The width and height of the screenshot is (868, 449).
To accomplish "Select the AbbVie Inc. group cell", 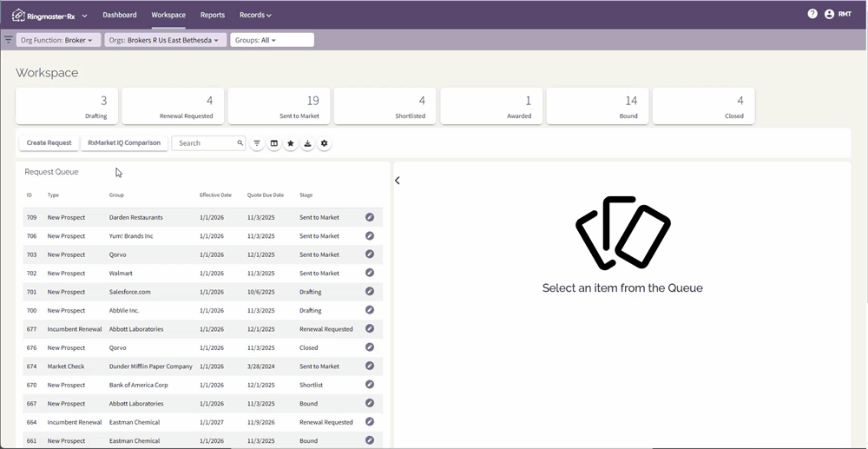I will click(124, 311).
